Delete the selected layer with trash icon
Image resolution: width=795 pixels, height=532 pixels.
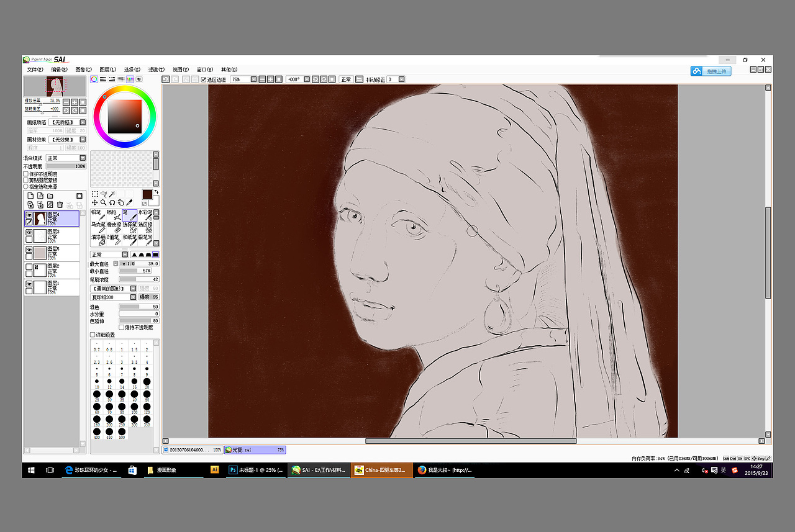pyautogui.click(x=60, y=205)
